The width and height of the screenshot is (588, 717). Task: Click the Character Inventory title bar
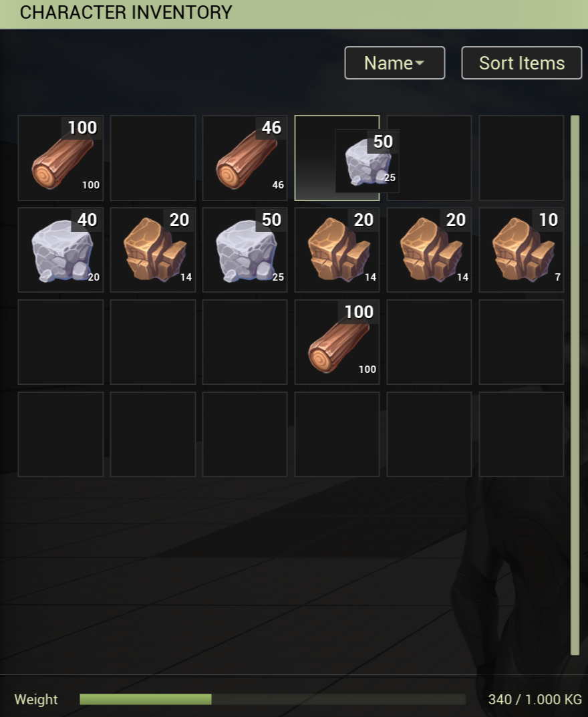tap(294, 14)
